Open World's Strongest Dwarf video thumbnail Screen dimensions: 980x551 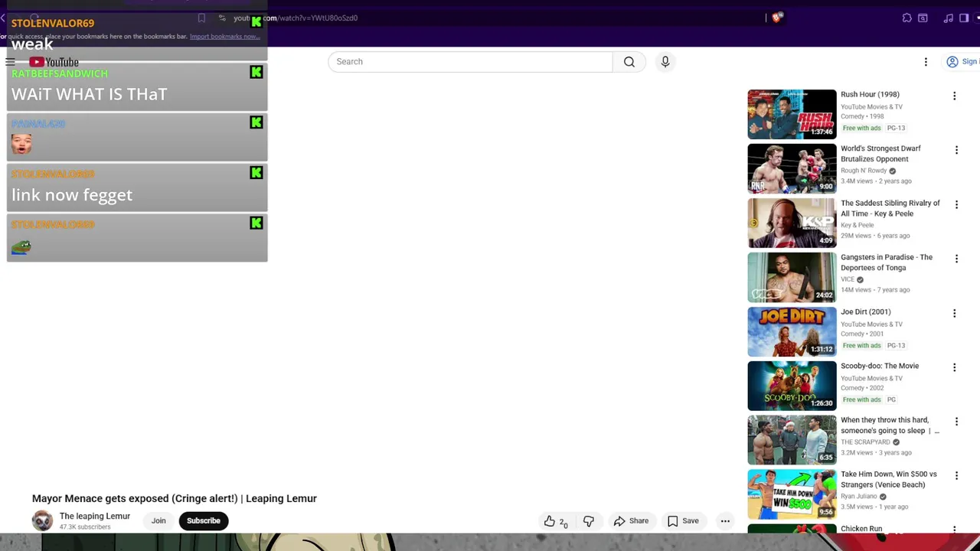[792, 168]
